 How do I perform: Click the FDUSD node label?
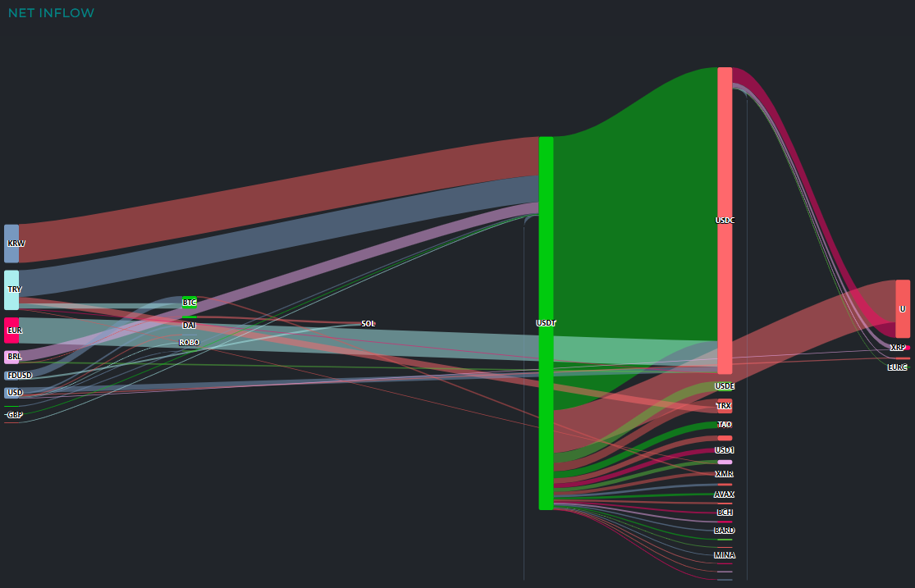point(20,376)
